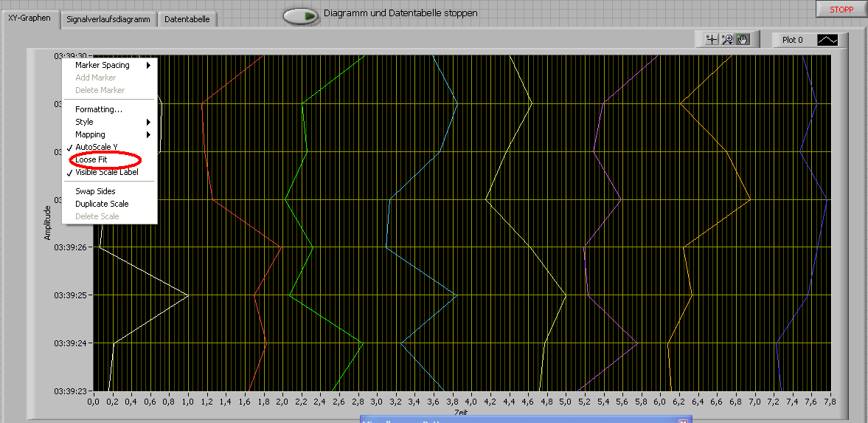Expand the Style submenu
The image size is (868, 423).
[110, 122]
